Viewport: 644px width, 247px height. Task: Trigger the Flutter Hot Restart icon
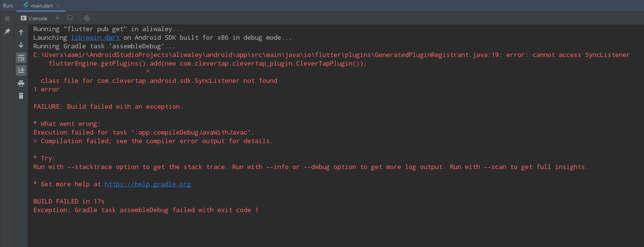click(70, 18)
